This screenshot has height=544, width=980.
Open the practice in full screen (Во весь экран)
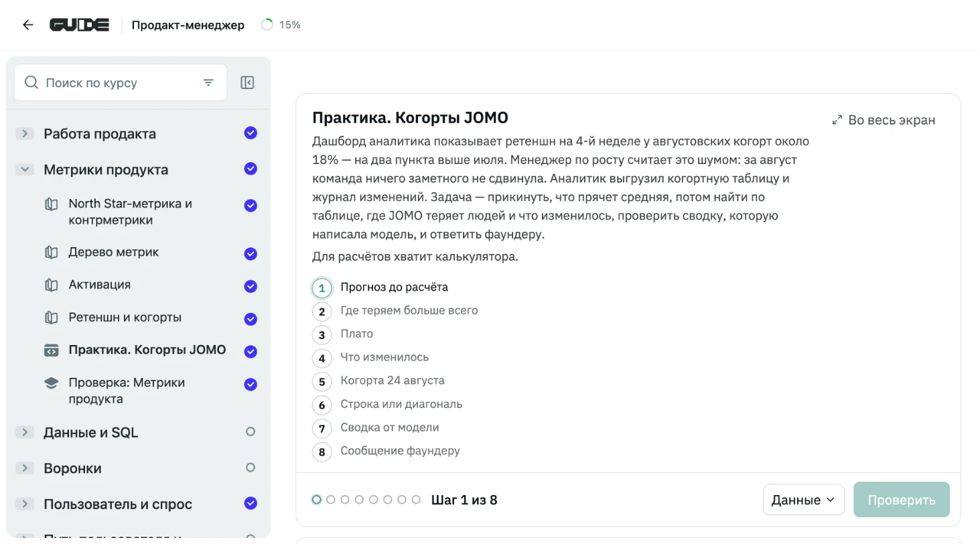coord(884,120)
